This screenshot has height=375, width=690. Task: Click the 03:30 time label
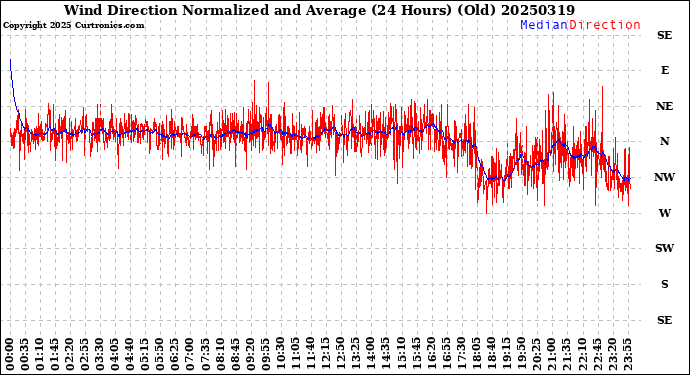click(100, 354)
